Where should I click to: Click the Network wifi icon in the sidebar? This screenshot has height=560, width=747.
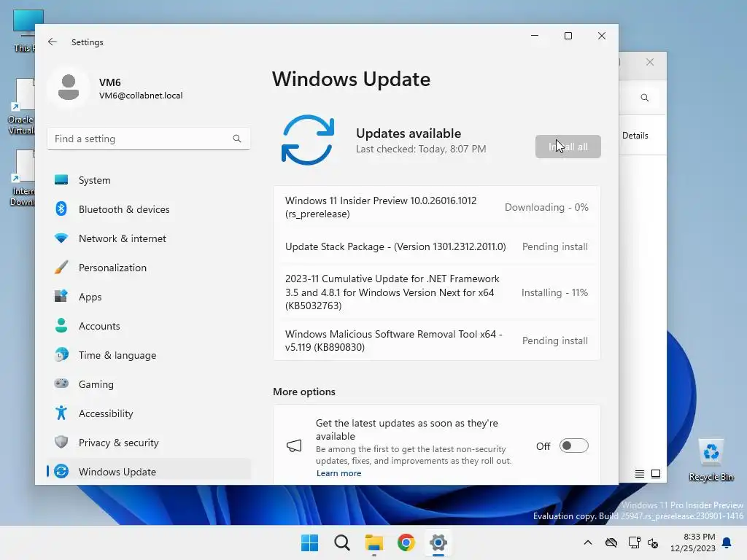click(61, 238)
